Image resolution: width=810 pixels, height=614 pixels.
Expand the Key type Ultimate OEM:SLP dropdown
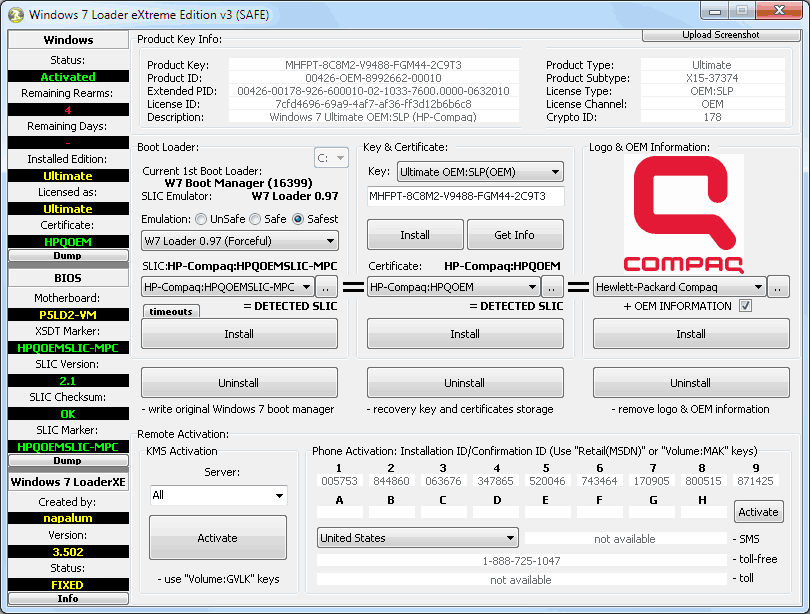(465, 172)
